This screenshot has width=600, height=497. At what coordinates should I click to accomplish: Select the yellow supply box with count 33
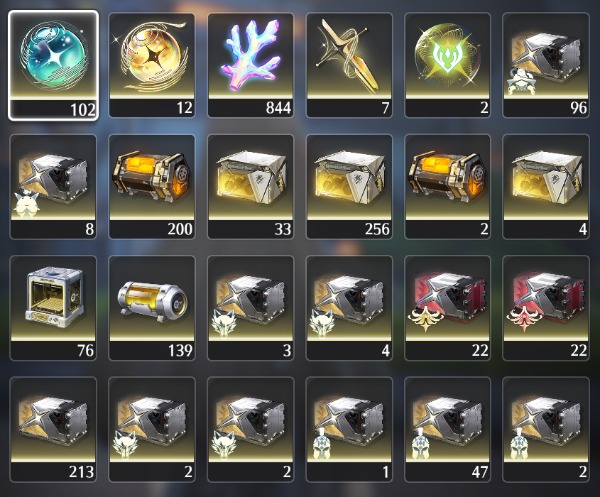tap(251, 187)
